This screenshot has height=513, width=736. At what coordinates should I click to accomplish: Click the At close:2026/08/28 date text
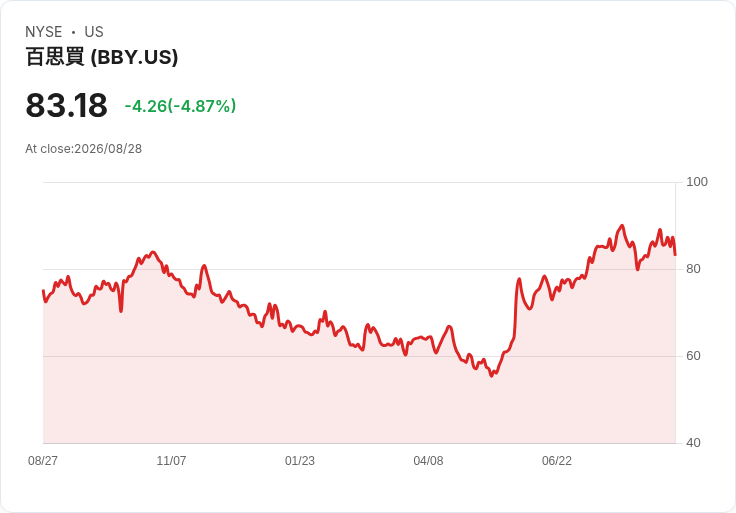click(84, 149)
